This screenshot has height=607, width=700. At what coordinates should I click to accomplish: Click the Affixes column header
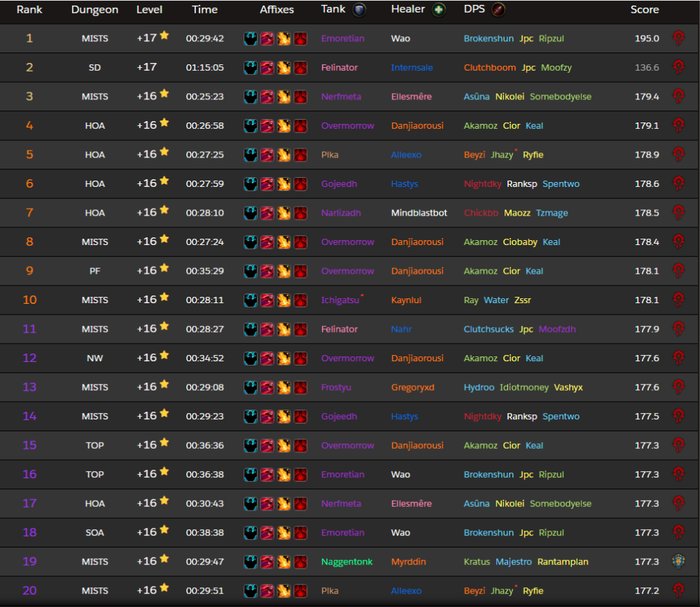click(276, 9)
